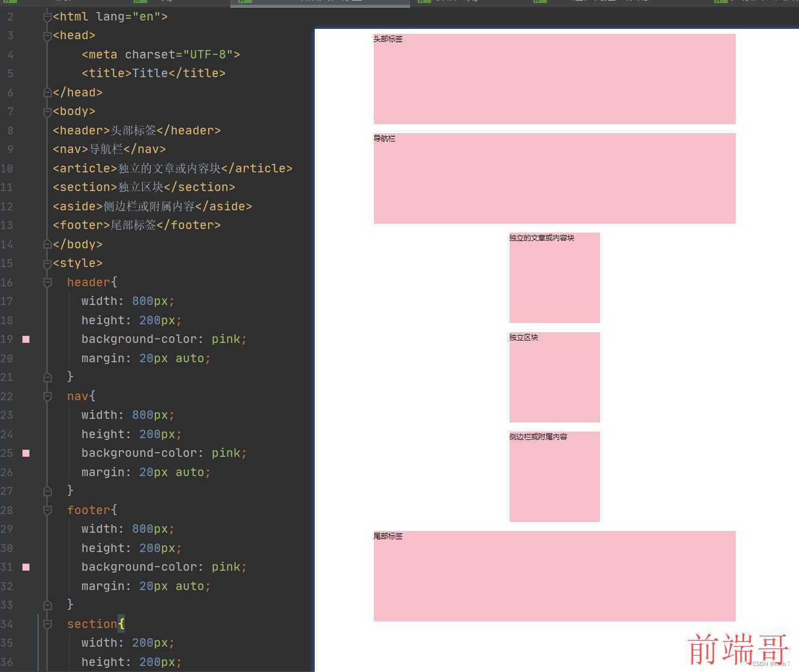Fold the section CSS rule block

tap(48, 624)
